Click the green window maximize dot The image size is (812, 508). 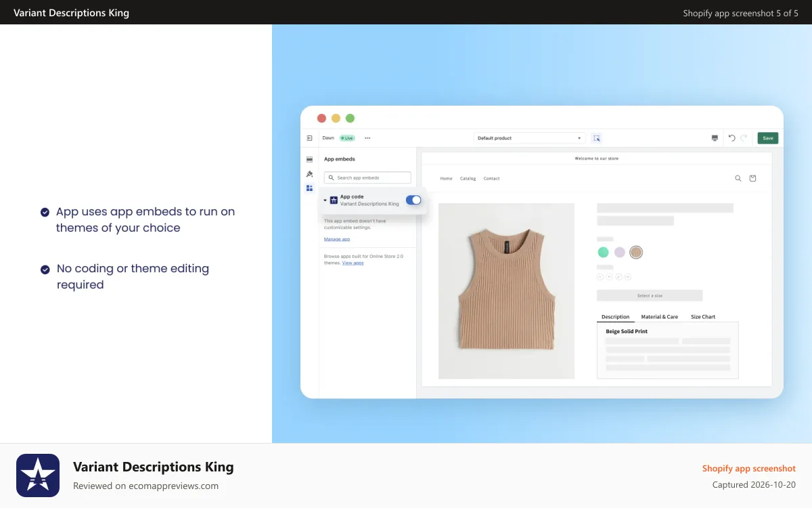(x=350, y=118)
